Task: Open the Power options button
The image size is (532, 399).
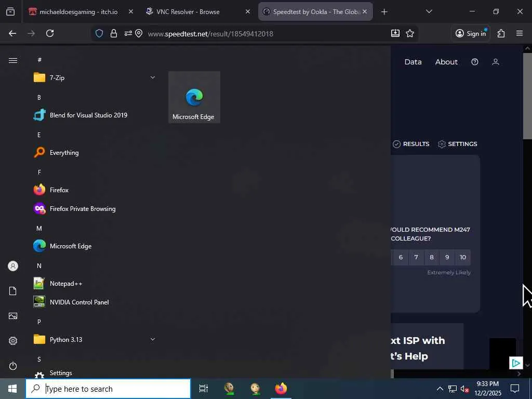Action: 13,366
